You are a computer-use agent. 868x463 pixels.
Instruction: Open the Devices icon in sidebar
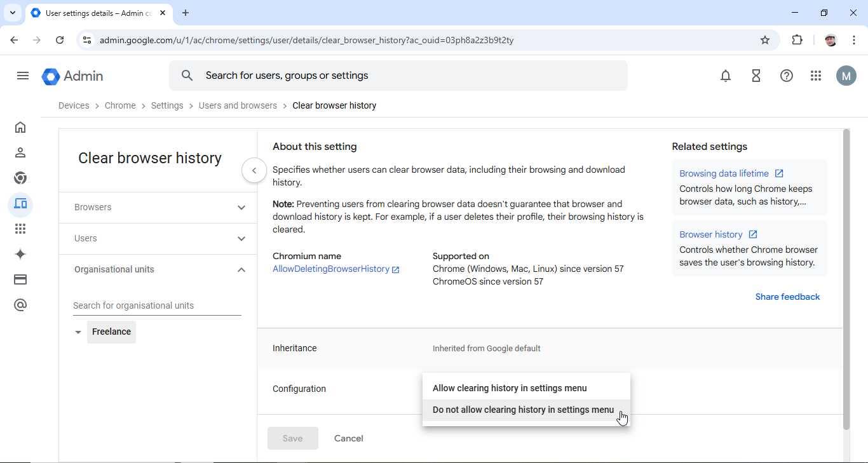click(20, 204)
